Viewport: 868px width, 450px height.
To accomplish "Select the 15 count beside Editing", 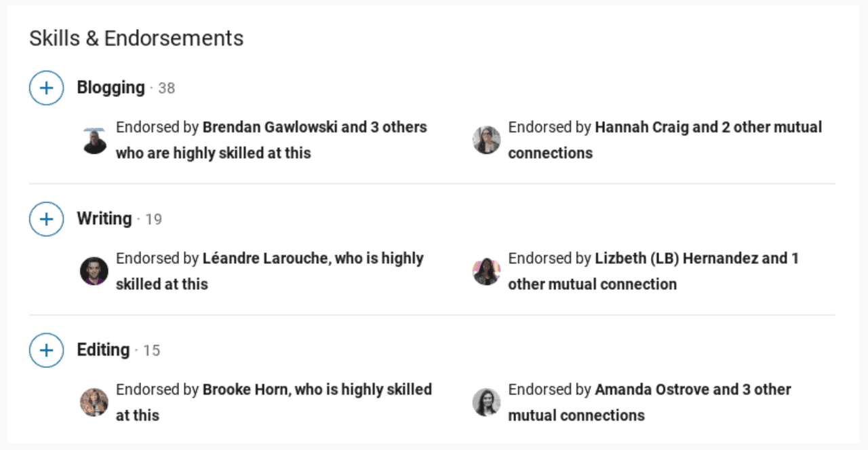I will tap(153, 350).
